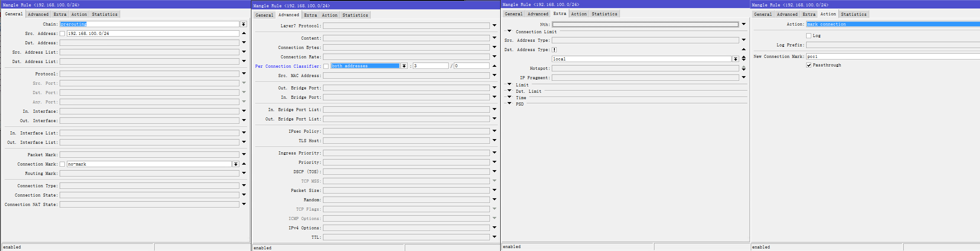Screen dimensions: 980x251
Task: Expand the Layer7 Protocol field arrow
Action: pyautogui.click(x=494, y=26)
